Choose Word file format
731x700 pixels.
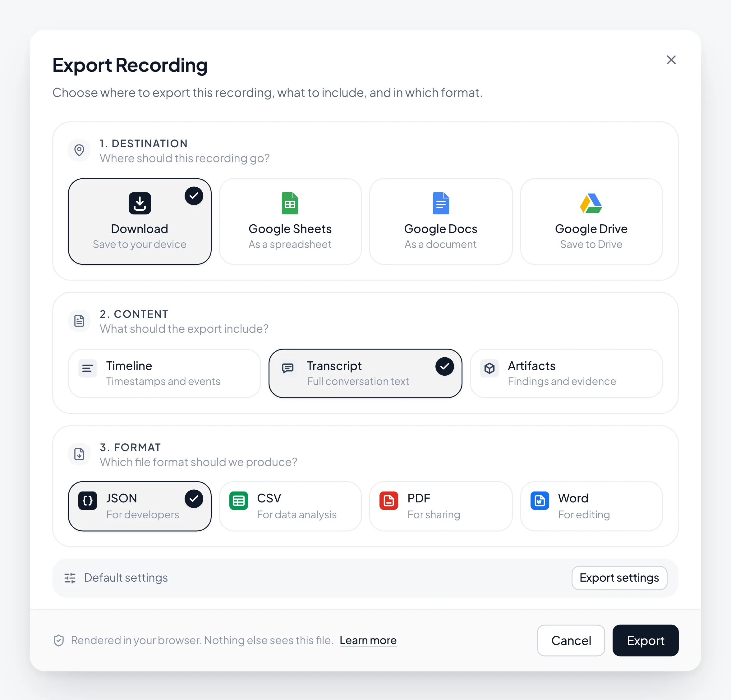tap(591, 506)
